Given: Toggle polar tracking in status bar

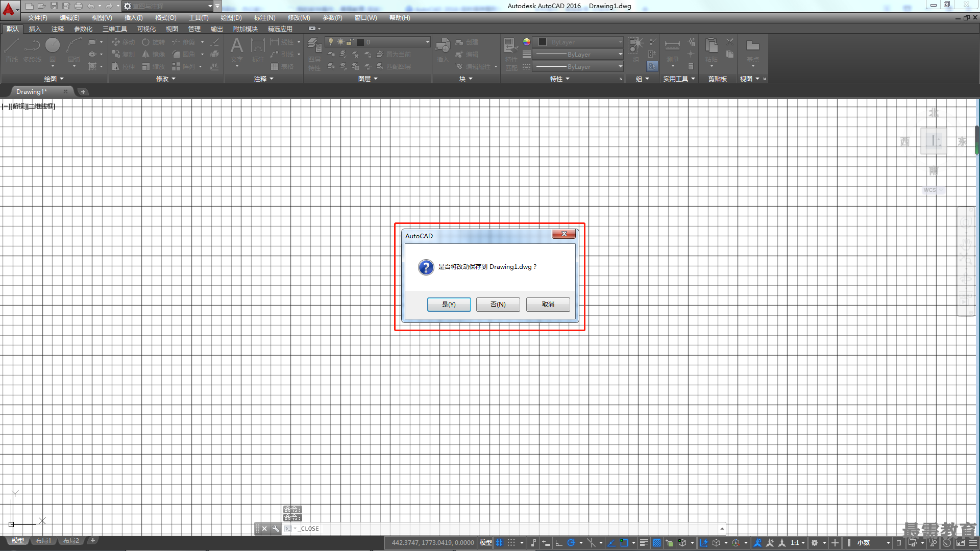Looking at the screenshot, I should [x=571, y=543].
